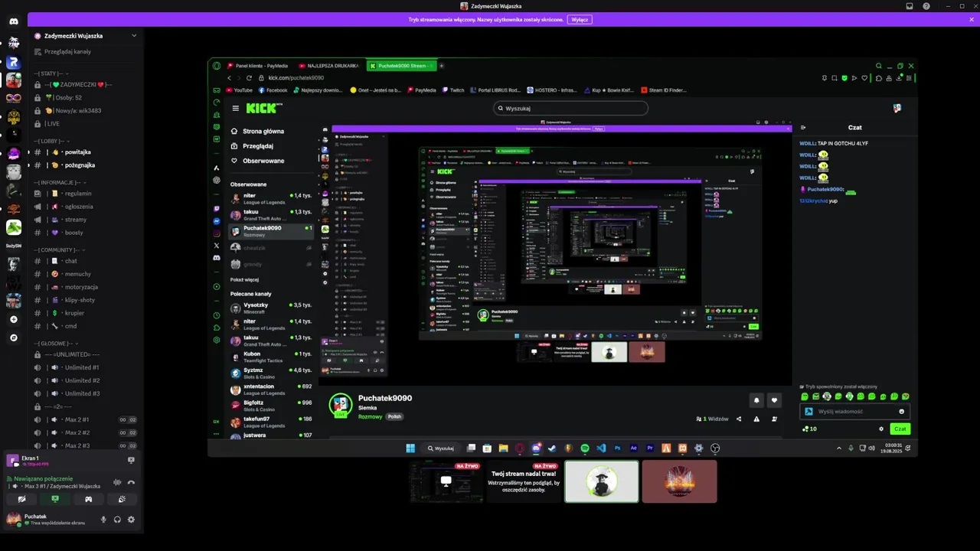Open Kick chat settings gear

click(x=881, y=429)
